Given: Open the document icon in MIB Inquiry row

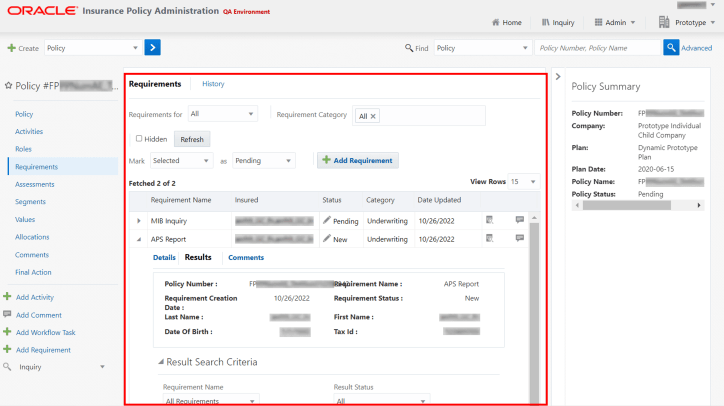Looking at the screenshot, I should (x=489, y=220).
